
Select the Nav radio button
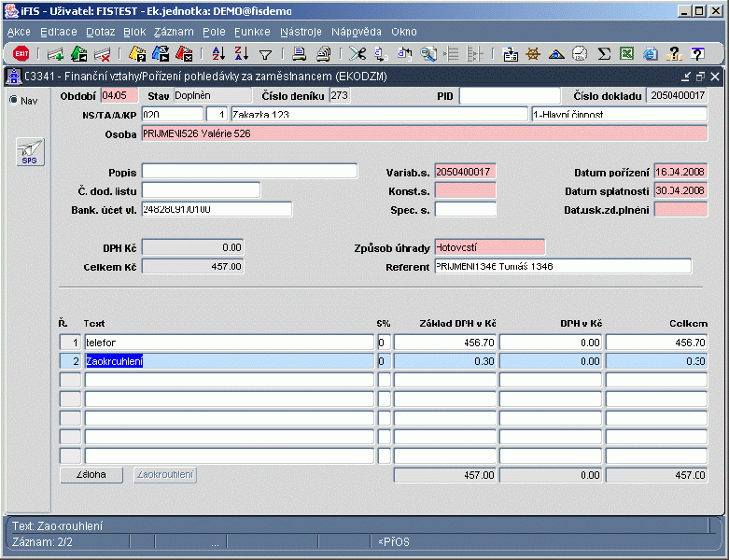14,101
